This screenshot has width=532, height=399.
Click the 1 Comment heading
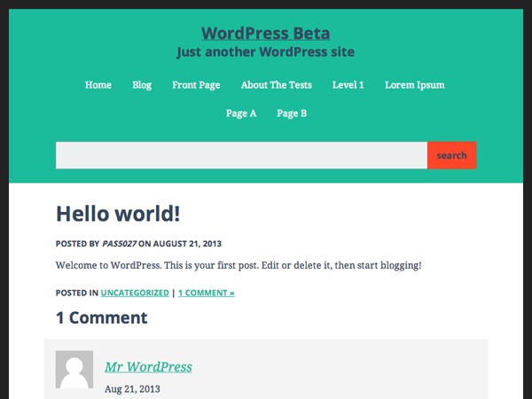point(101,318)
